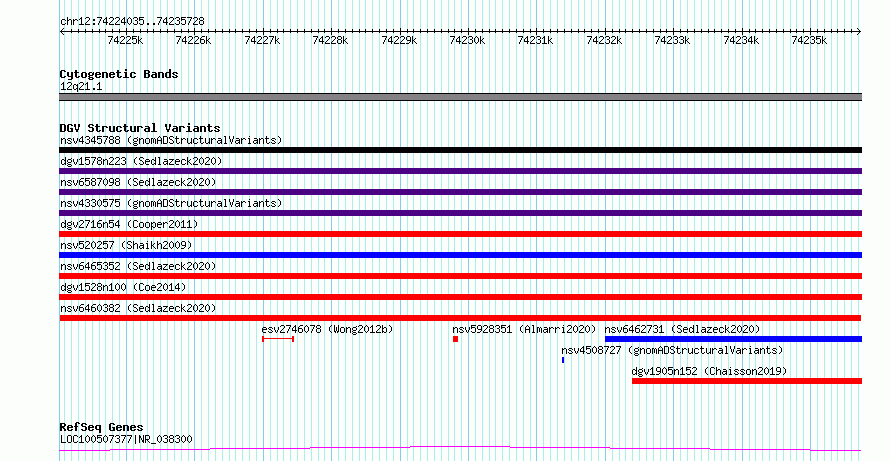Click the 74233k ruler label
The width and height of the screenshot is (890, 461).
[x=673, y=40]
